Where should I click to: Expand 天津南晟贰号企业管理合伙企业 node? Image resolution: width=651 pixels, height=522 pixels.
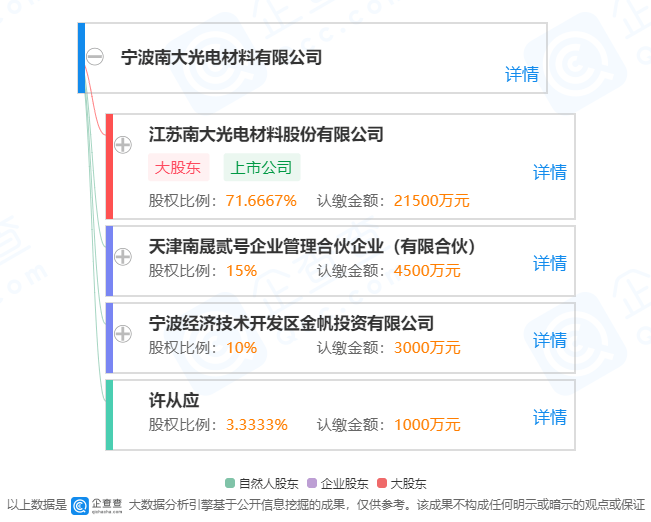(x=123, y=257)
